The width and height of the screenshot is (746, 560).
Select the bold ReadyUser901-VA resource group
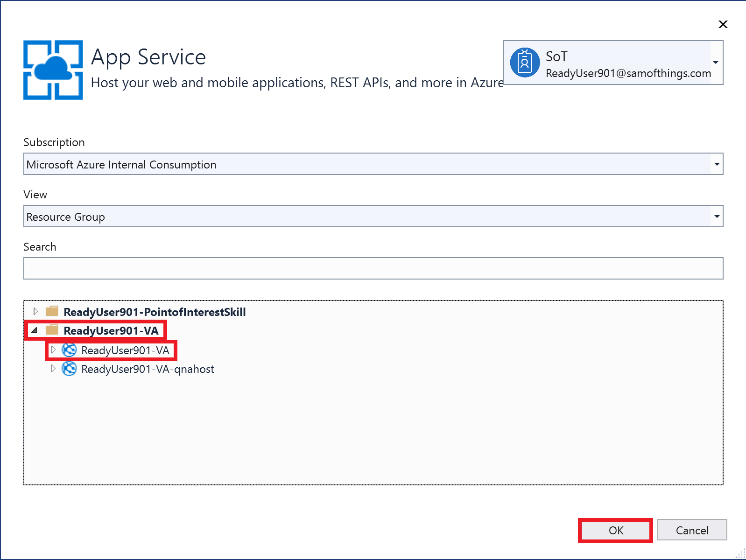pos(111,331)
